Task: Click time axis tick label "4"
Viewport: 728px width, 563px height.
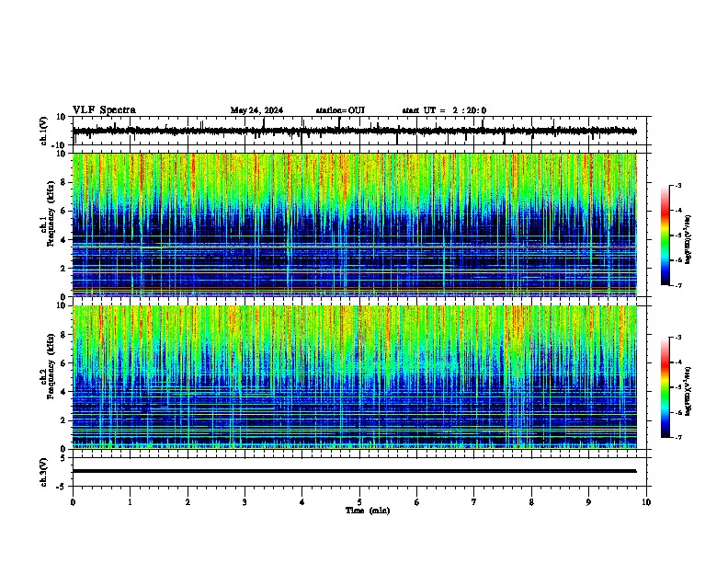Action: 302,502
